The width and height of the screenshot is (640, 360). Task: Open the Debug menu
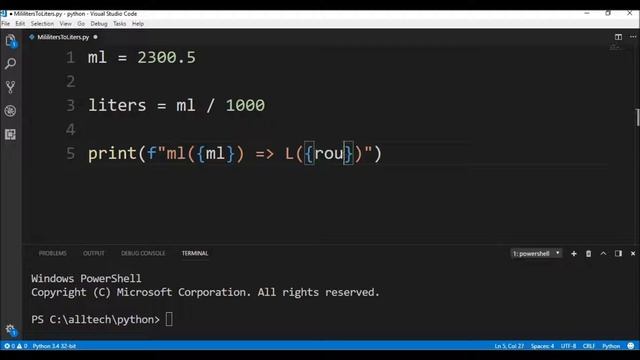(99, 24)
